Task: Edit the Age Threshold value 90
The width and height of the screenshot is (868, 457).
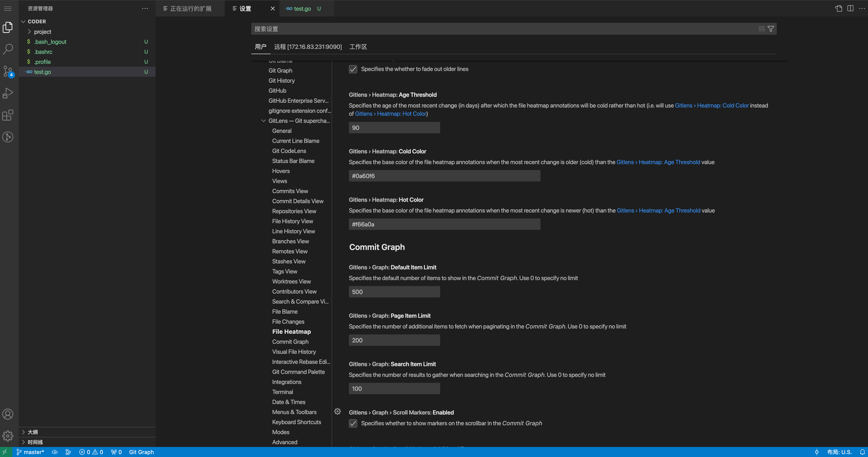Action: [394, 128]
